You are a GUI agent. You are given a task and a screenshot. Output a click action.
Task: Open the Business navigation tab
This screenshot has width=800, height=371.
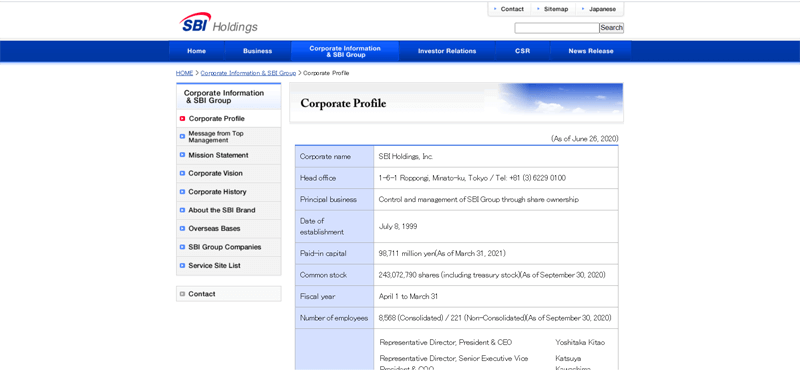(x=258, y=51)
